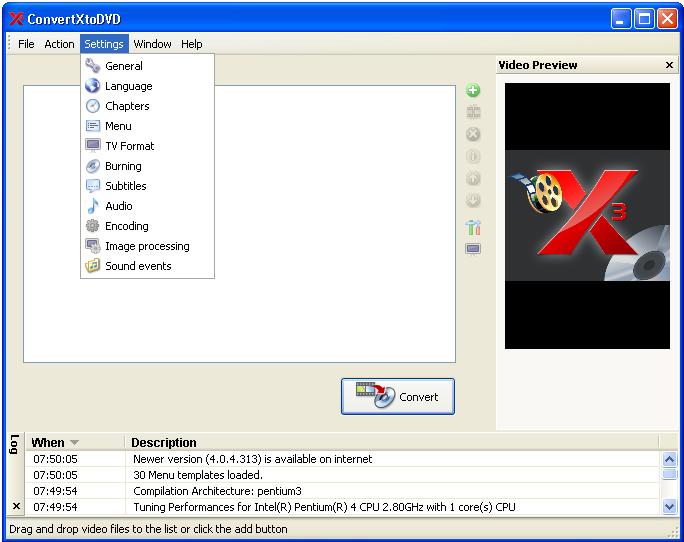The image size is (684, 542).
Task: Click the TV Format monitor icon
Action: point(92,146)
